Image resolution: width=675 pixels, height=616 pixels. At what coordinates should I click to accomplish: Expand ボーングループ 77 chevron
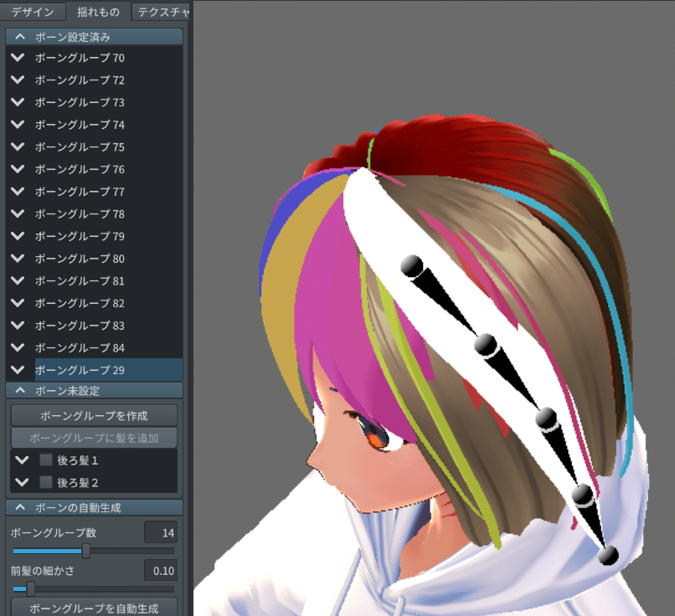18,191
